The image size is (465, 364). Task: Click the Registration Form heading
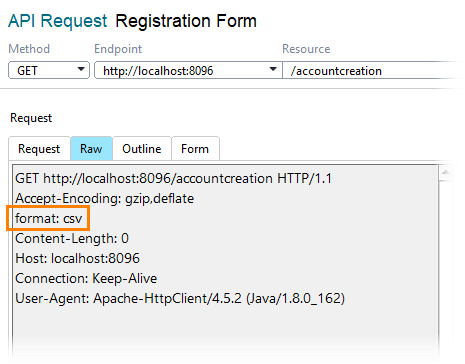186,21
